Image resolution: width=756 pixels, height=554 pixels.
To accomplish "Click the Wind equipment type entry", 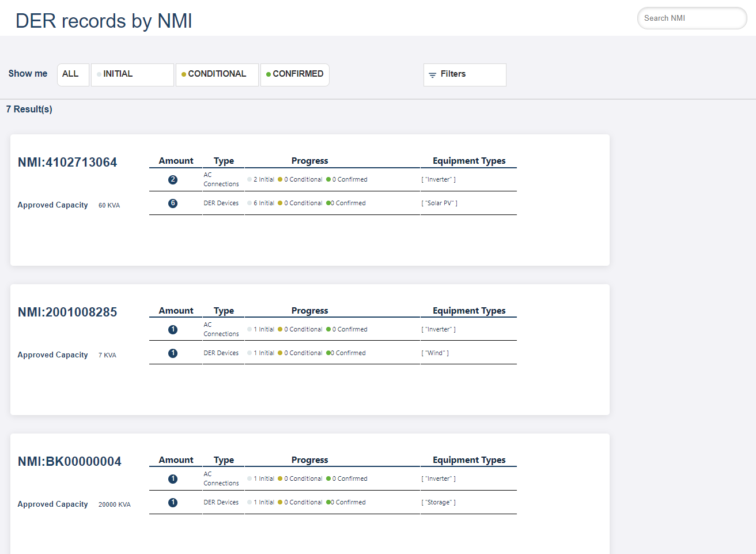I will 435,353.
